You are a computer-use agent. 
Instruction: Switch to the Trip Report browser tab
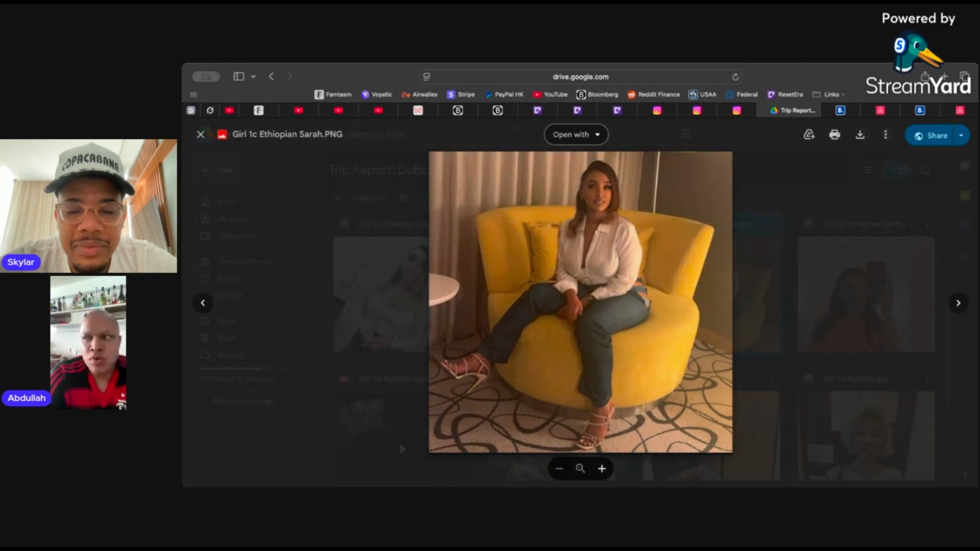tap(793, 110)
